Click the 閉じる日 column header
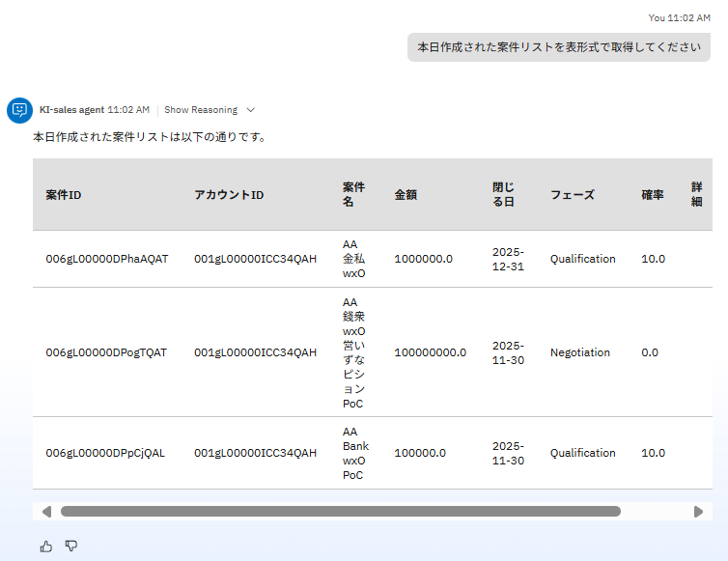This screenshot has width=728, height=561. coord(503,195)
